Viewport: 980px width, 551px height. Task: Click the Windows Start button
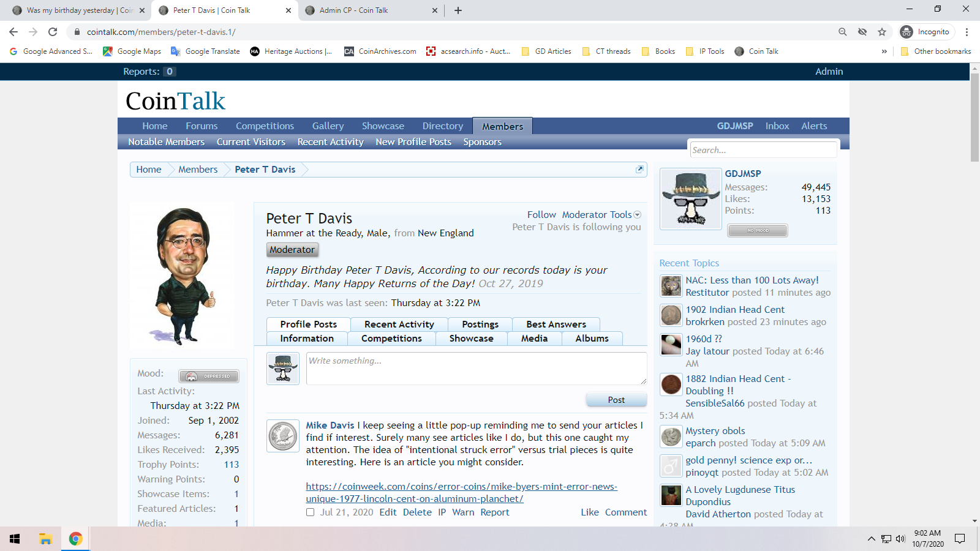pyautogui.click(x=15, y=539)
